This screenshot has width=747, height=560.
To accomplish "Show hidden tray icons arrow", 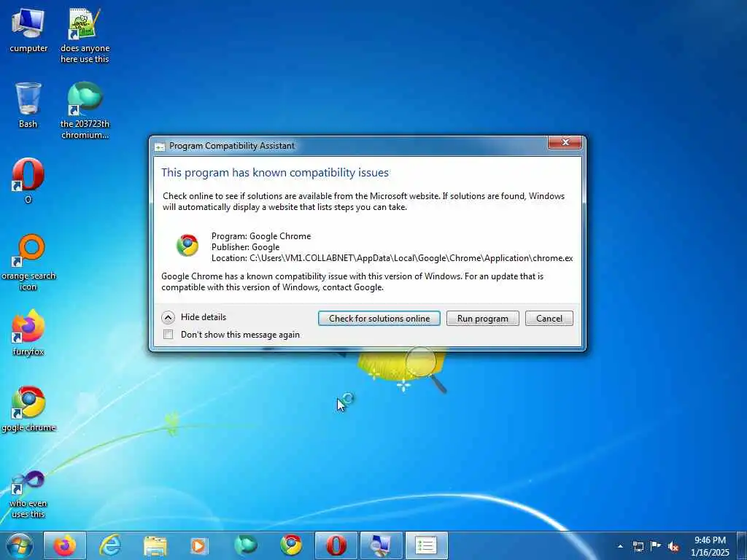I will 620,546.
